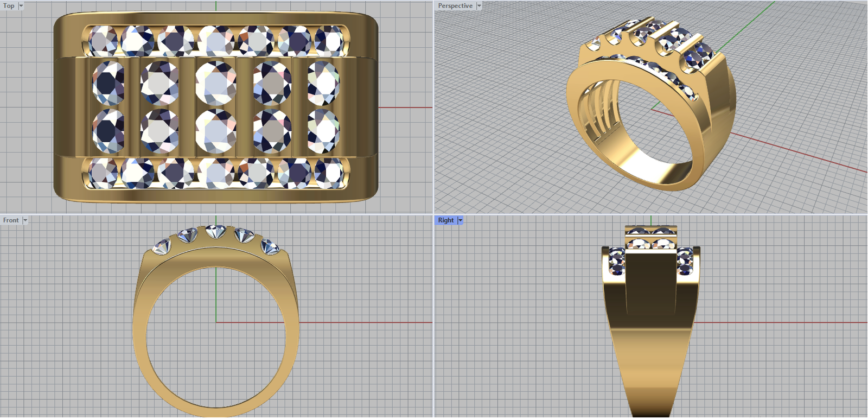Image resolution: width=868 pixels, height=419 pixels.
Task: Select the leftmost gem in Front view
Action: tap(162, 247)
